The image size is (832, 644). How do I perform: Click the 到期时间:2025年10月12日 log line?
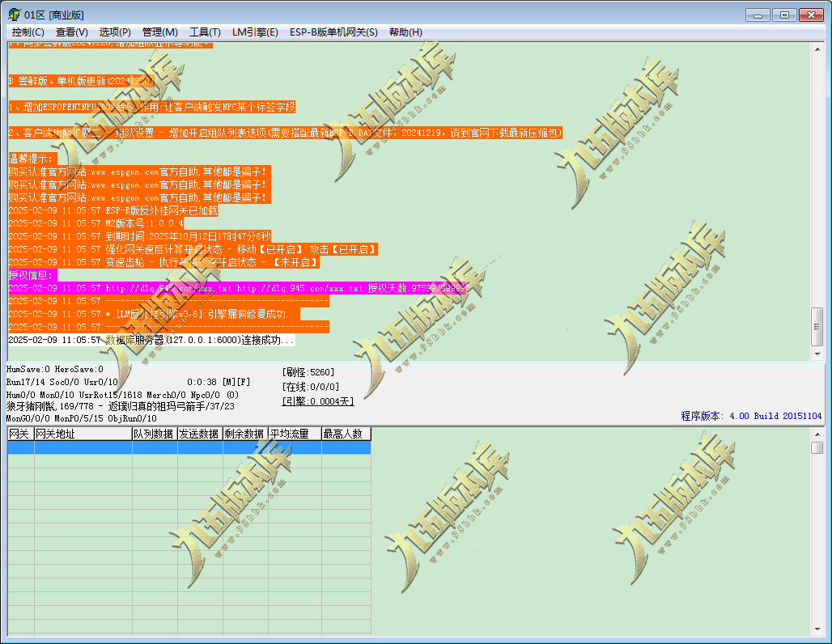tap(139, 236)
